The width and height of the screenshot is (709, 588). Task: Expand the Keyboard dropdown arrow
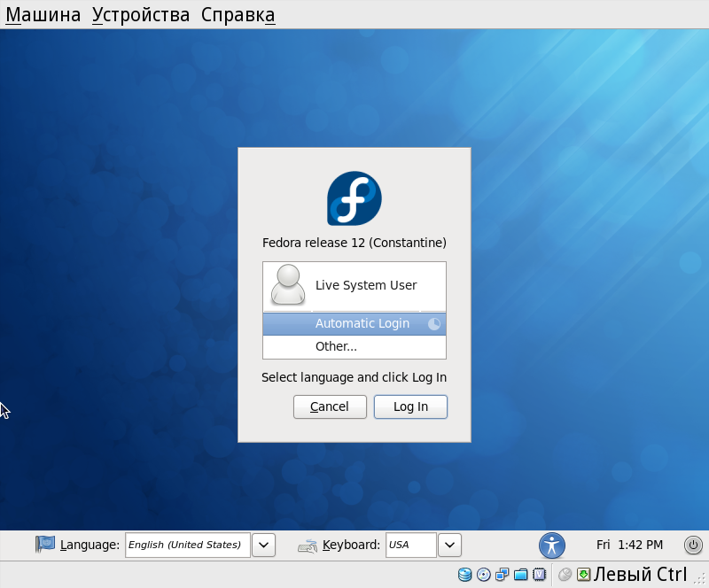point(450,545)
